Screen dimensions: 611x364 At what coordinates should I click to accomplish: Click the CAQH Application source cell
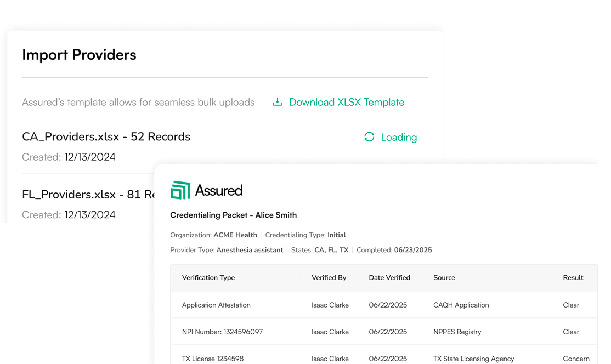coord(461,305)
